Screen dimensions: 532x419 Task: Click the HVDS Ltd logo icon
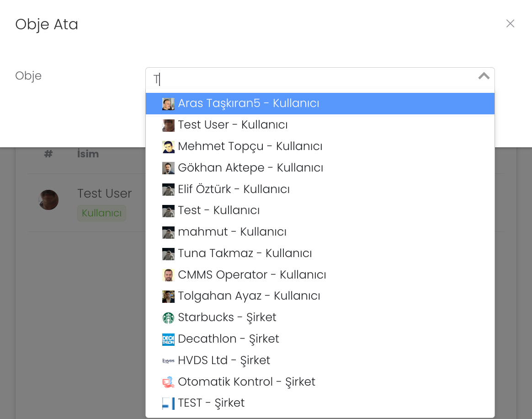click(x=168, y=360)
